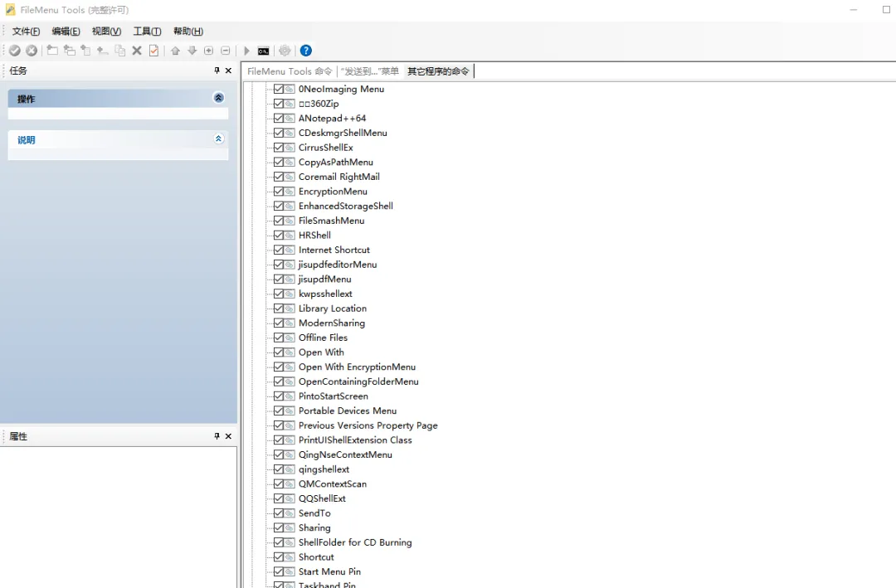Image resolution: width=896 pixels, height=588 pixels.
Task: Select the Move down arrow toolbar icon
Action: pos(192,51)
